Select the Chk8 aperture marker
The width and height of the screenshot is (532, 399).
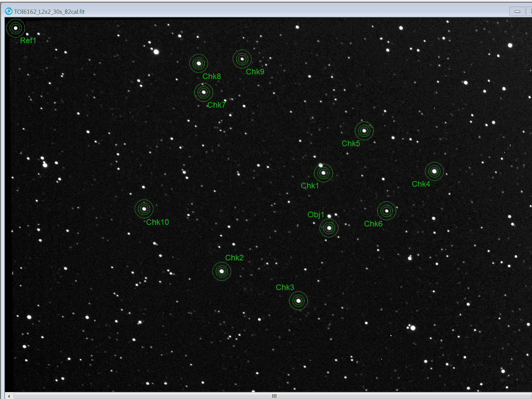click(199, 63)
